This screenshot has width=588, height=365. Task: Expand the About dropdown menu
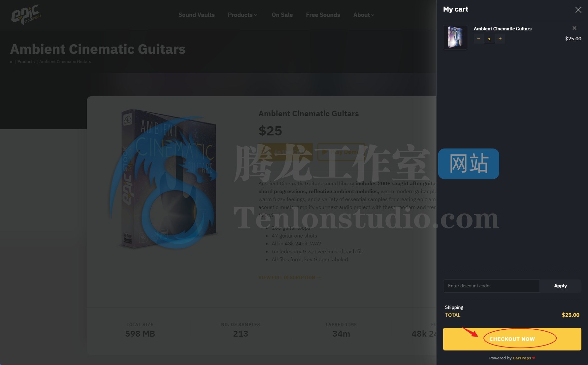364,15
